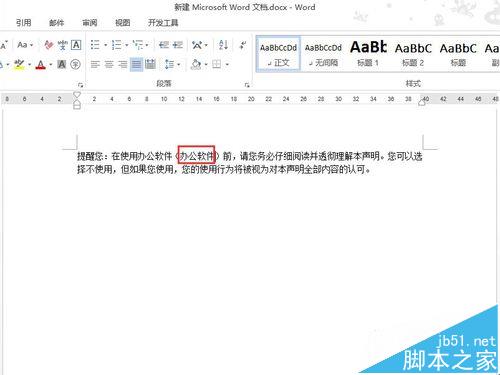
Task: Click Increase Indent icon
Action: pos(177,45)
